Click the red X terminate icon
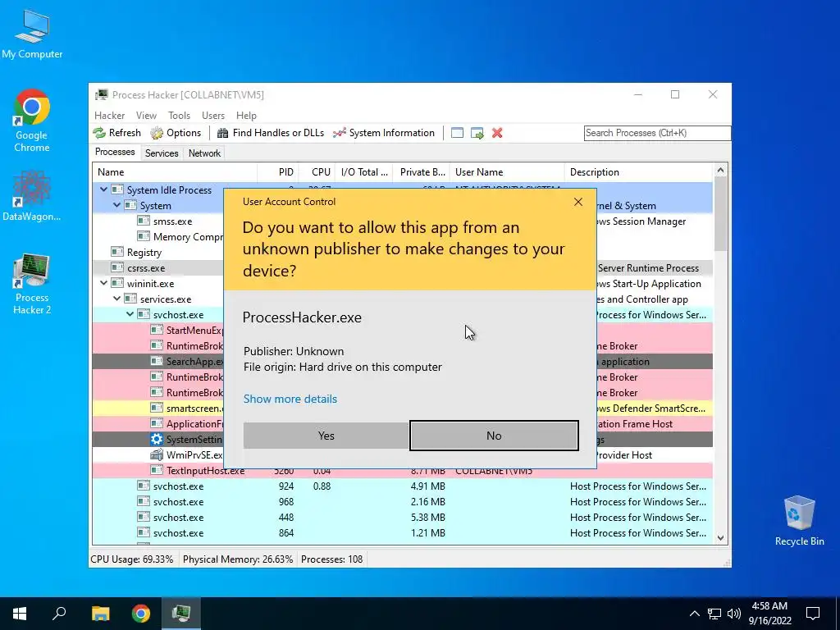This screenshot has width=840, height=630. coord(497,133)
